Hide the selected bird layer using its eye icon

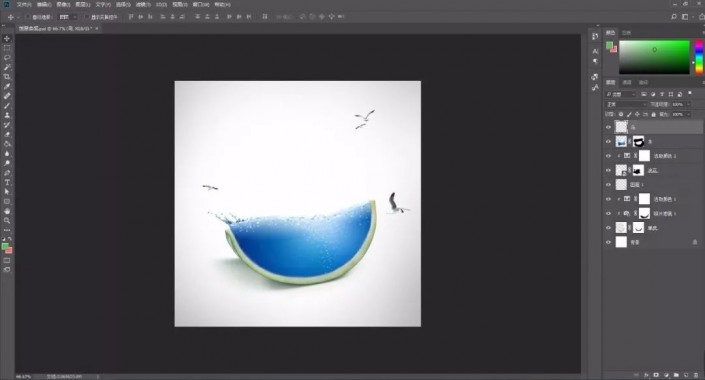[608, 127]
